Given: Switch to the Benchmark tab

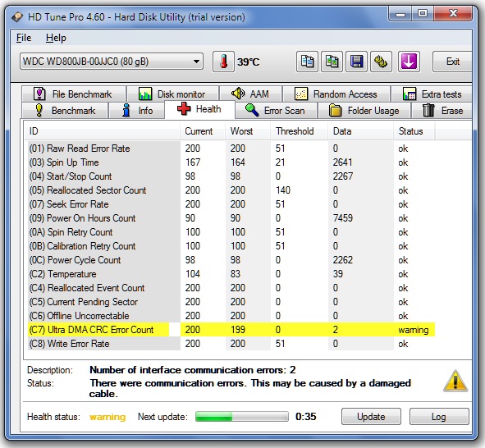Looking at the screenshot, I should click(66, 111).
